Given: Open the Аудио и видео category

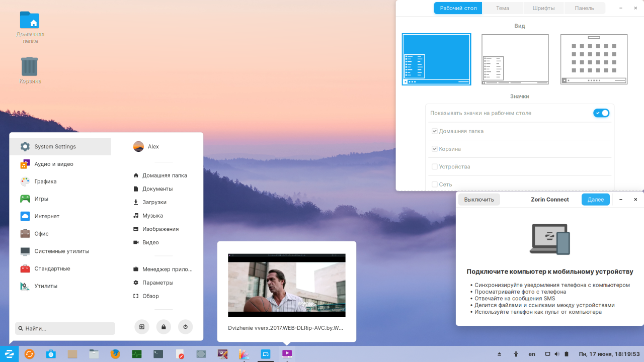Looking at the screenshot, I should [60, 164].
